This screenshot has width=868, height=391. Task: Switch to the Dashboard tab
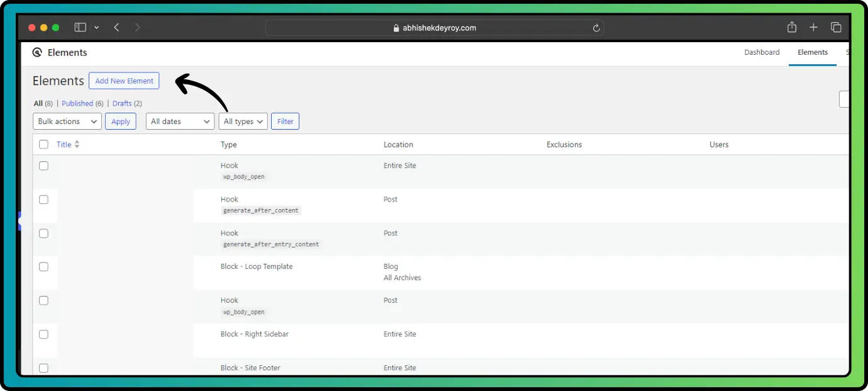point(762,52)
